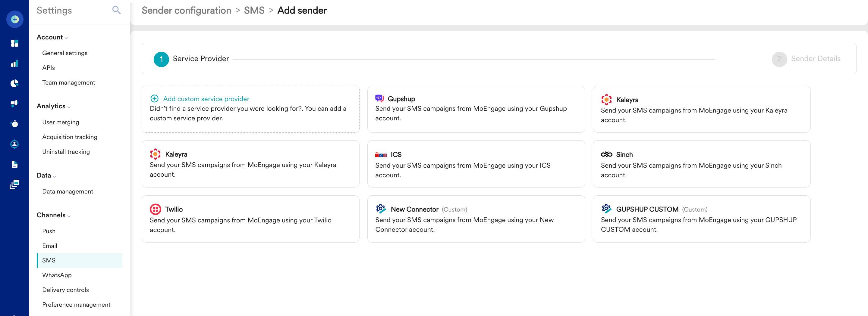Select SMS channel in sidebar

click(80, 260)
